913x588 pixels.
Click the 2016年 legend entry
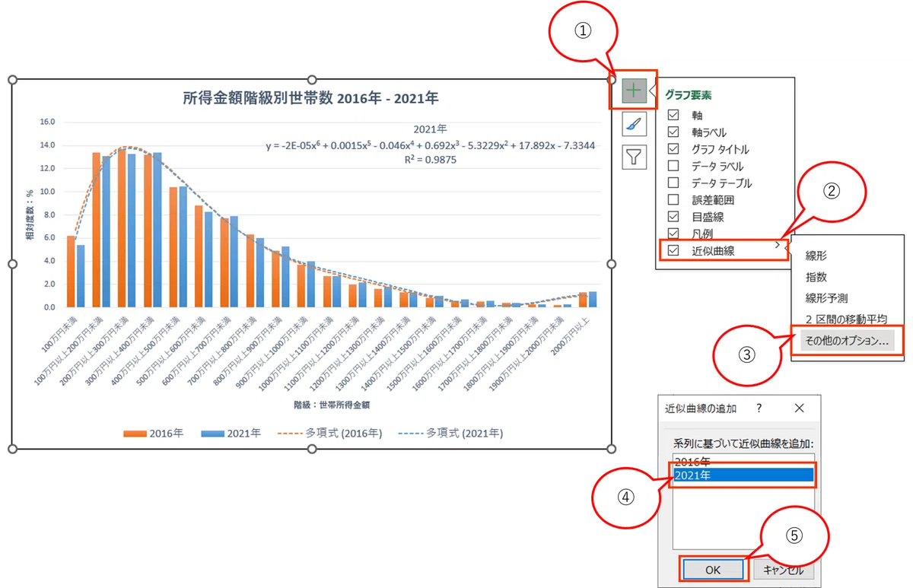click(153, 433)
